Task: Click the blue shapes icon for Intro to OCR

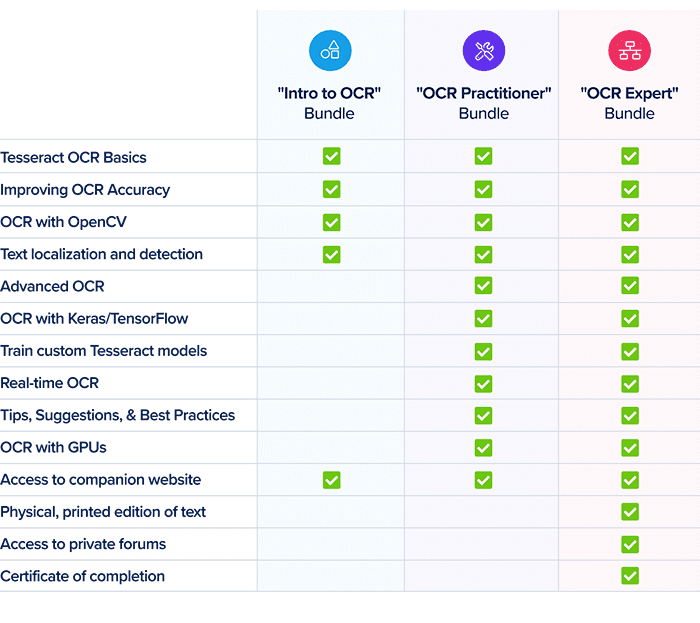Action: pos(330,50)
